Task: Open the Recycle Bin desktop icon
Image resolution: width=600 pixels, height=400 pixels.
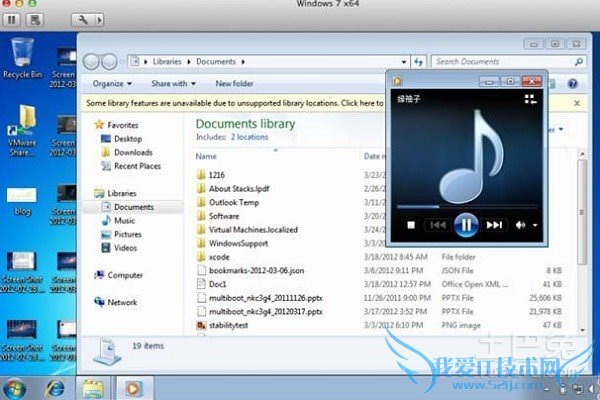Action: (x=22, y=58)
